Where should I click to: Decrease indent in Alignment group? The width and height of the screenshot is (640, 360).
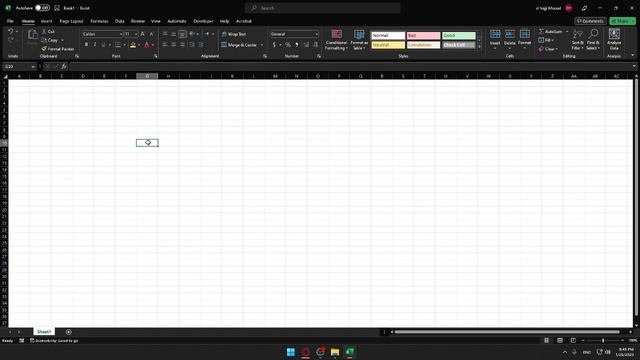pyautogui.click(x=192, y=45)
